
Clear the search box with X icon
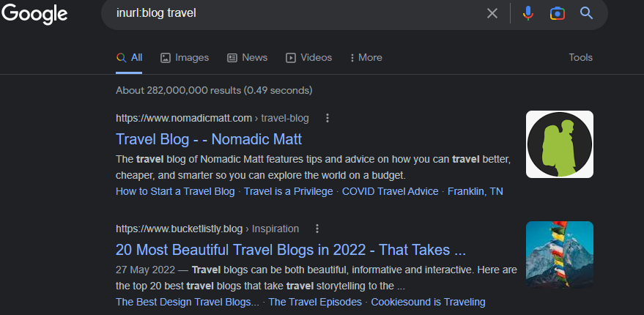click(492, 13)
